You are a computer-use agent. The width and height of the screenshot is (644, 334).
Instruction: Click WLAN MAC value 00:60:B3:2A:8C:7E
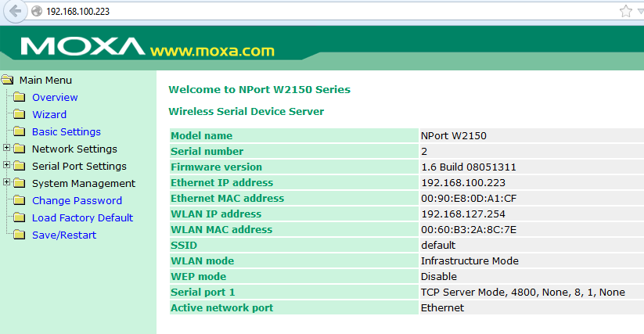[x=469, y=229]
